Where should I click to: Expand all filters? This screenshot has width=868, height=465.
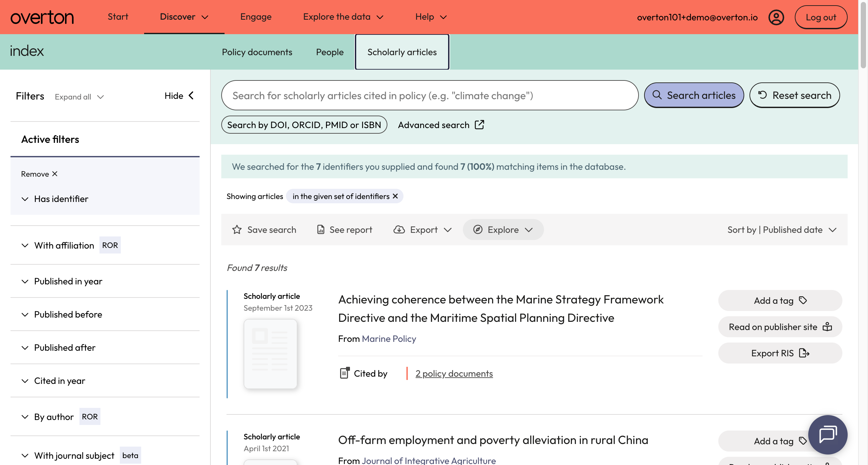[x=79, y=97]
